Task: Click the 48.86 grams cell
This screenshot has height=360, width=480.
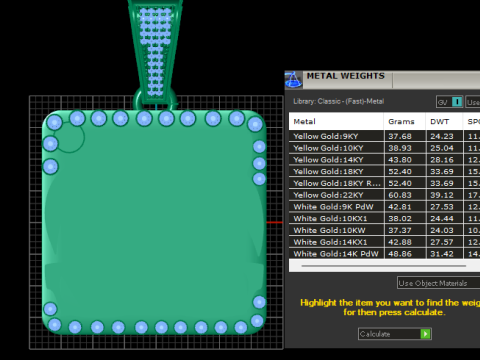Action: tap(405, 254)
